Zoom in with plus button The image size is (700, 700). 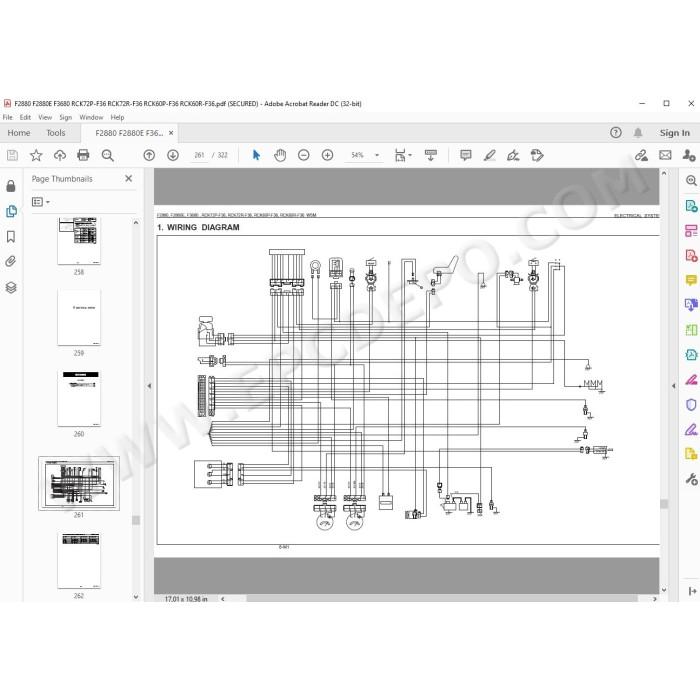327,155
